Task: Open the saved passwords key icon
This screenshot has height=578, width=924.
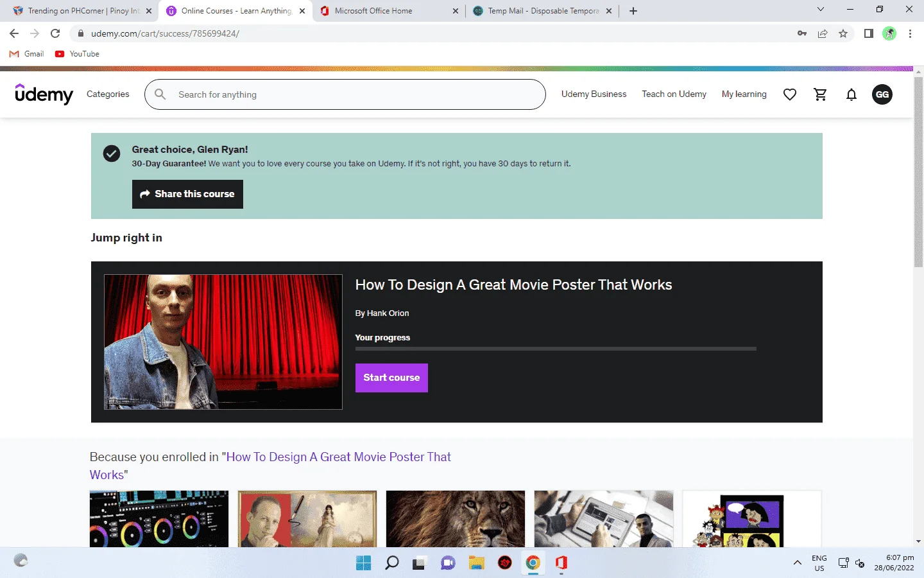Action: tap(802, 33)
